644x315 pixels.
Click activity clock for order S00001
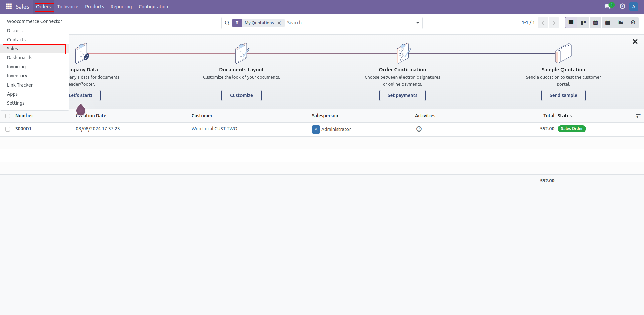(x=419, y=129)
